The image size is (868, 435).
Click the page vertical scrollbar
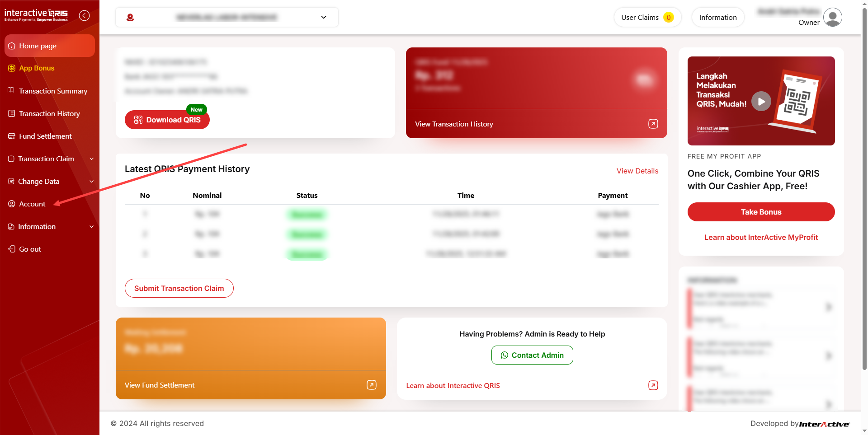click(864, 190)
